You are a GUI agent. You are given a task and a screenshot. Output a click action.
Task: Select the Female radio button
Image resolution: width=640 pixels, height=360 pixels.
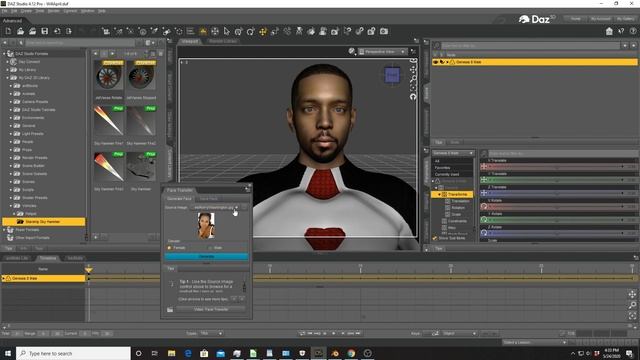tap(169, 248)
